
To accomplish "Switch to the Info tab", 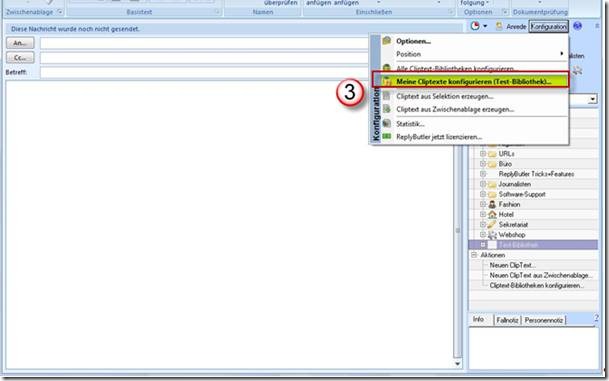I will [x=479, y=319].
